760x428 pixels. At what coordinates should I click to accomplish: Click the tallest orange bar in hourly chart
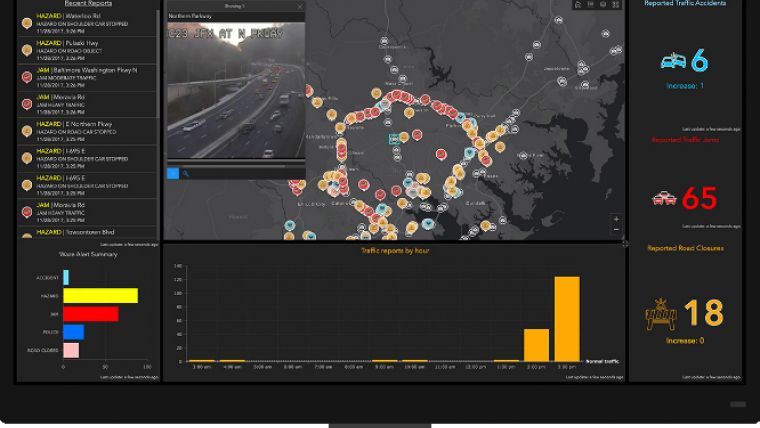coord(567,319)
